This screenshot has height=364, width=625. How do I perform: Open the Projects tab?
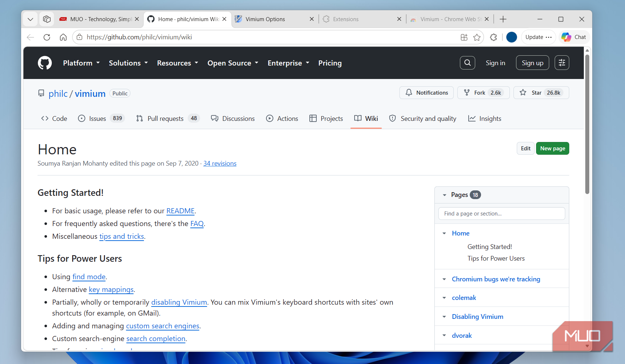(326, 119)
